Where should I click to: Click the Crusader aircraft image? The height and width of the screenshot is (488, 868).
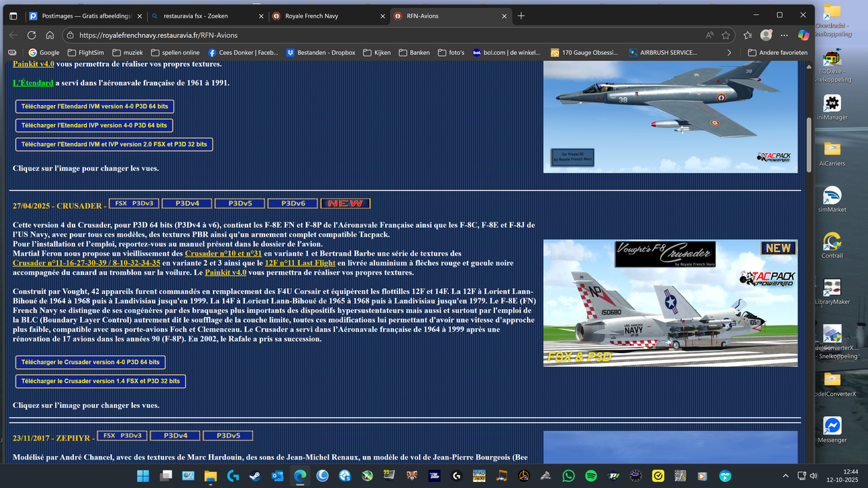(x=670, y=303)
